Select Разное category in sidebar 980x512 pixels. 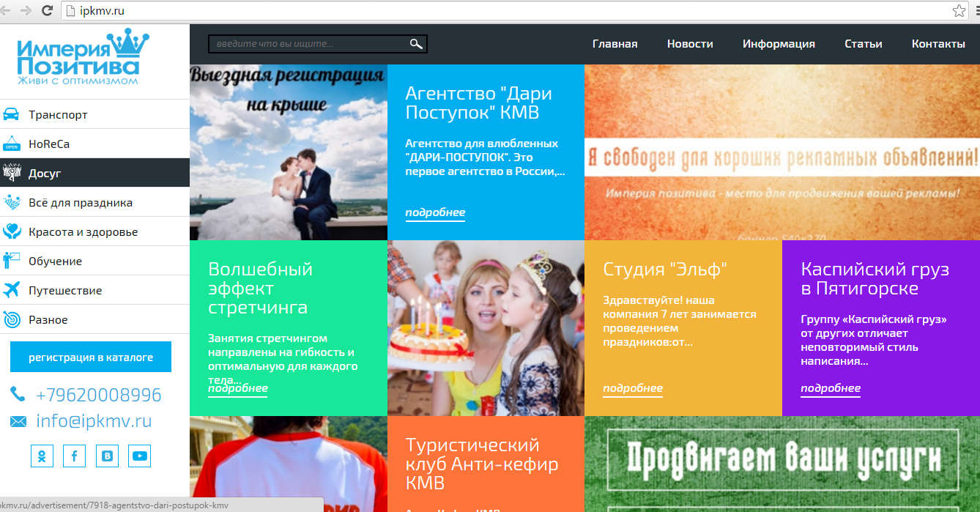pyautogui.click(x=94, y=319)
